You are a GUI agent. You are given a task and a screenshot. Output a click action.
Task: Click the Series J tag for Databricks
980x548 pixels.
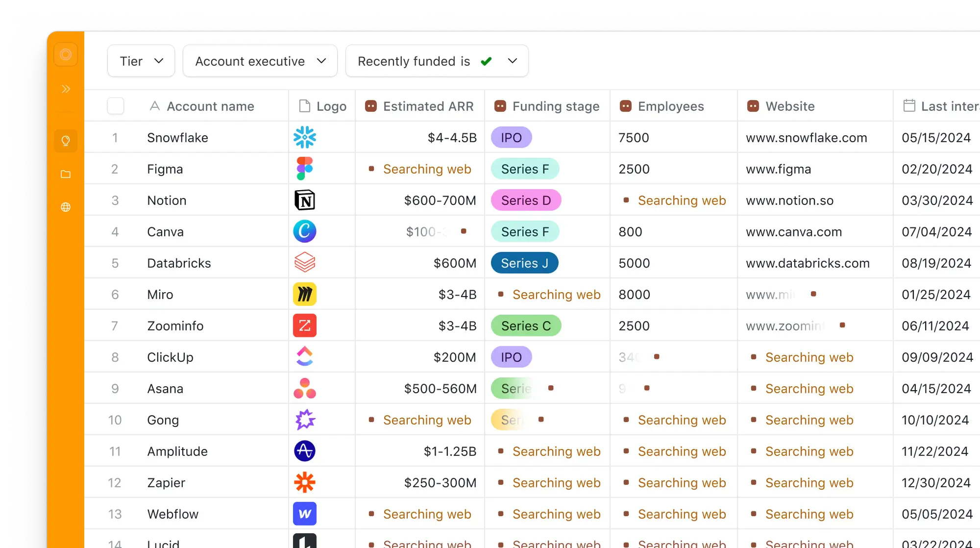point(525,263)
